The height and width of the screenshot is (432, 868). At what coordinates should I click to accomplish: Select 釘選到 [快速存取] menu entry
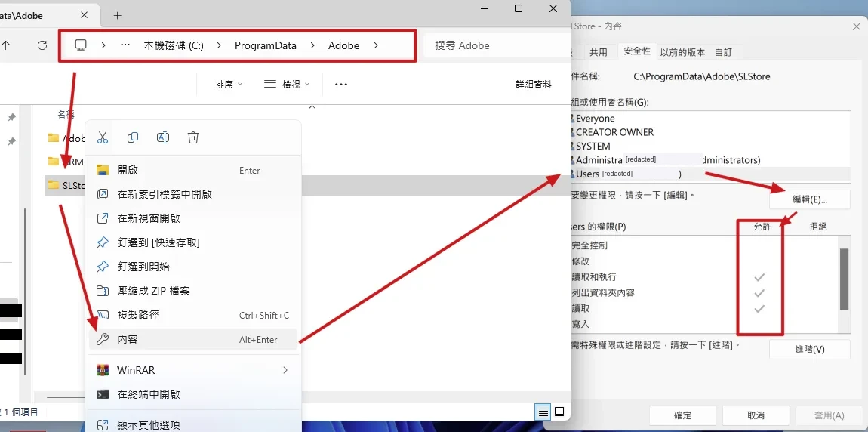pos(193,242)
